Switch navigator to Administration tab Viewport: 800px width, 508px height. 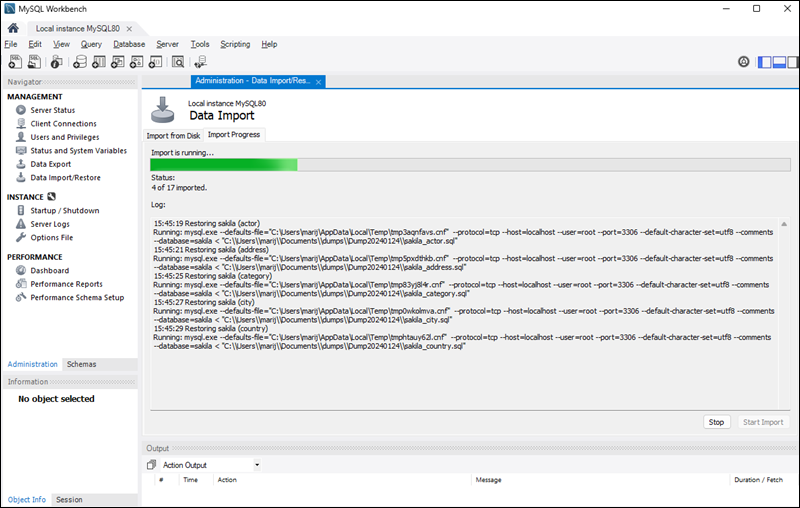tap(33, 364)
